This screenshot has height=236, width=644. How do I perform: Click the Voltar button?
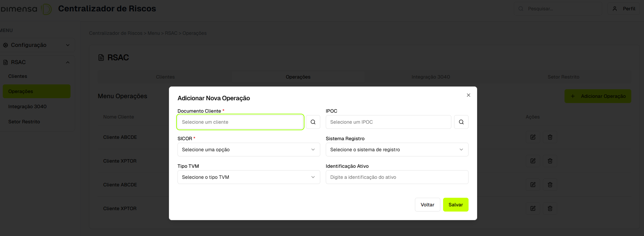pos(427,205)
